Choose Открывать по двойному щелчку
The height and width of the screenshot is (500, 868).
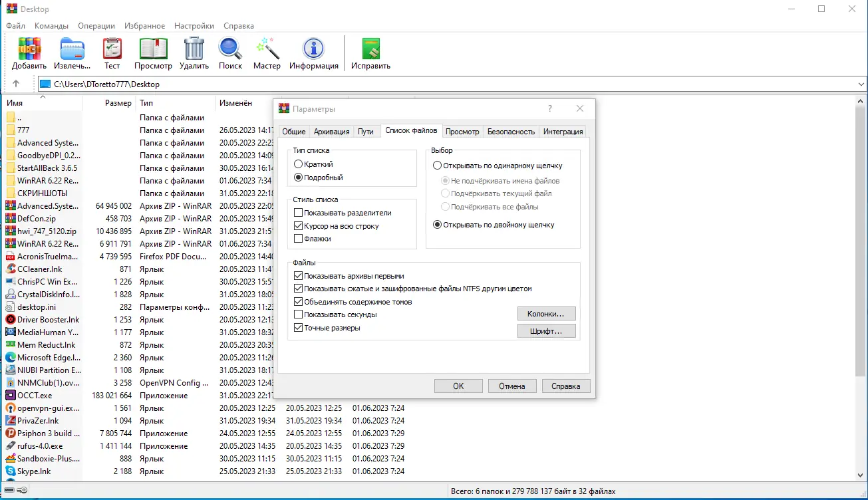pos(437,225)
